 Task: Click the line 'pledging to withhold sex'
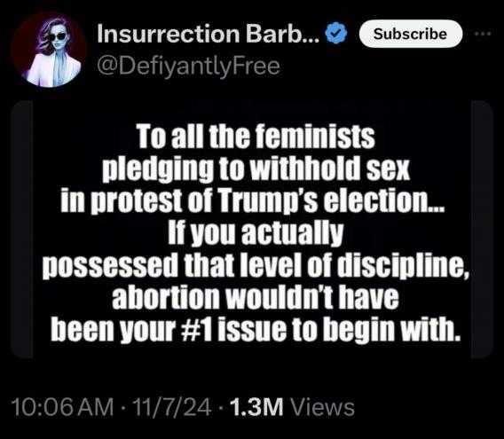coord(256,169)
